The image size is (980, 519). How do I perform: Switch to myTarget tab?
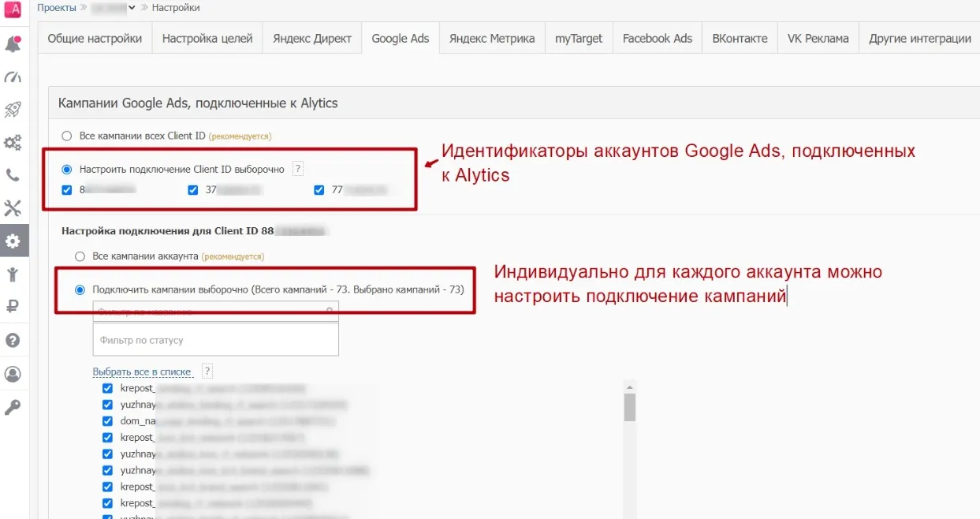[x=579, y=39]
